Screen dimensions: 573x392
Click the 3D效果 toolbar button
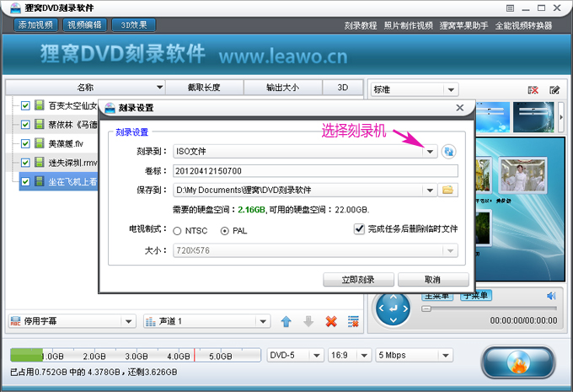coord(134,24)
